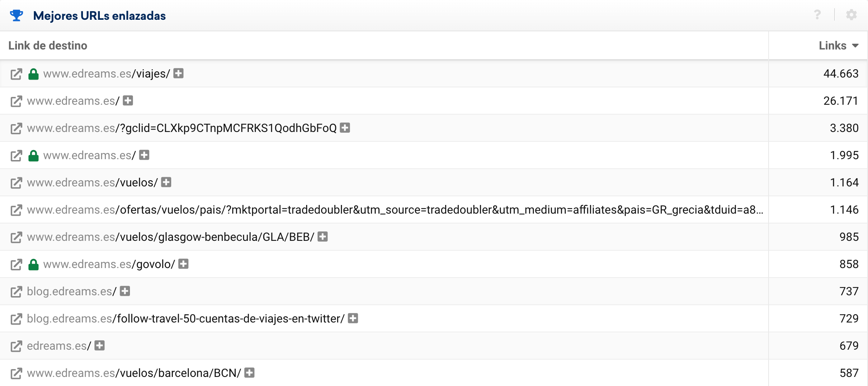Image resolution: width=868 pixels, height=386 pixels.
Task: Expand plus button next to /vuelos/ URL
Action: coord(166,182)
